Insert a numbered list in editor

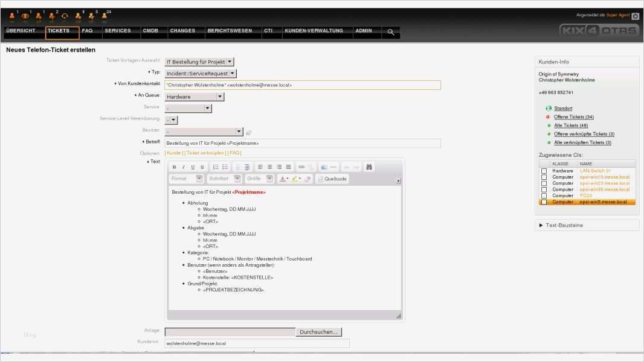[x=216, y=167]
